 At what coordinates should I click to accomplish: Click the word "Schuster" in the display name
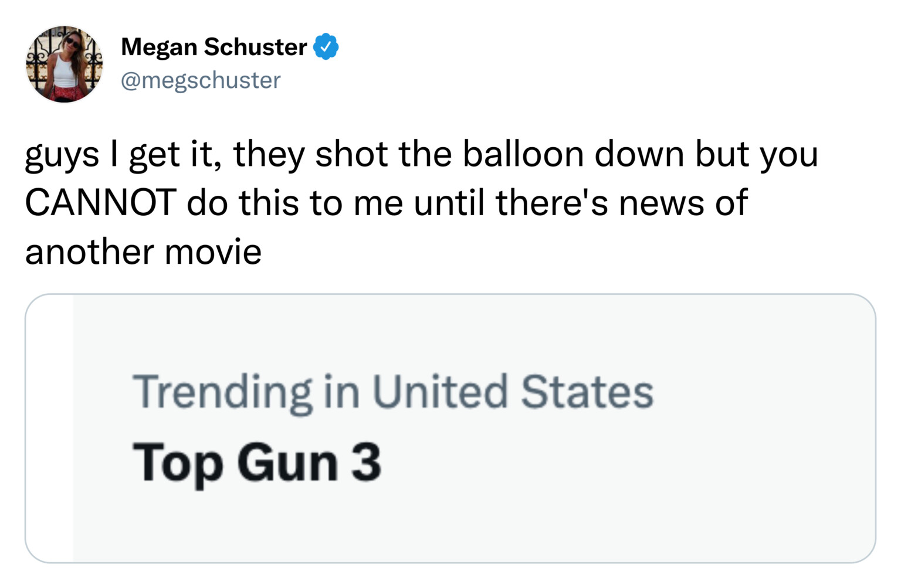255,47
